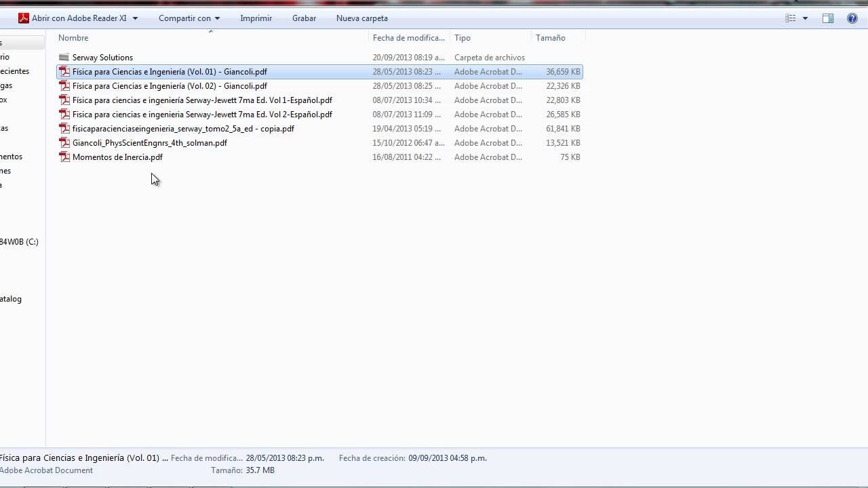The width and height of the screenshot is (868, 488).
Task: Sort by the Nombre column header
Action: (73, 38)
